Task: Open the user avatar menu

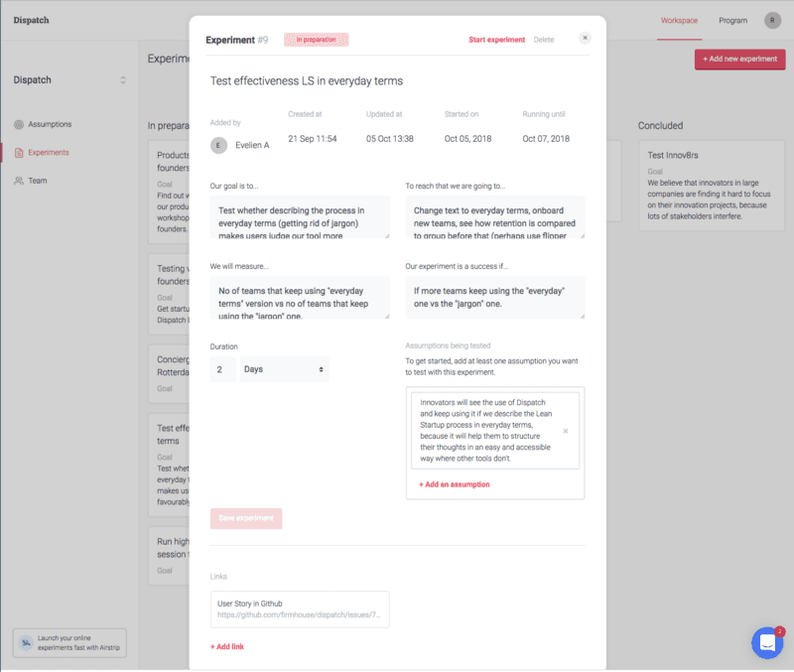Action: (772, 20)
